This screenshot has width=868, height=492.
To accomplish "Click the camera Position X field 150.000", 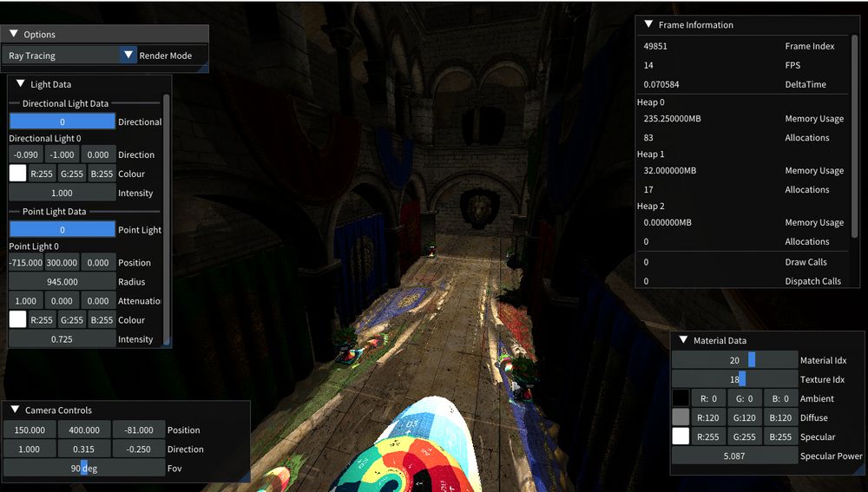I will (30, 430).
